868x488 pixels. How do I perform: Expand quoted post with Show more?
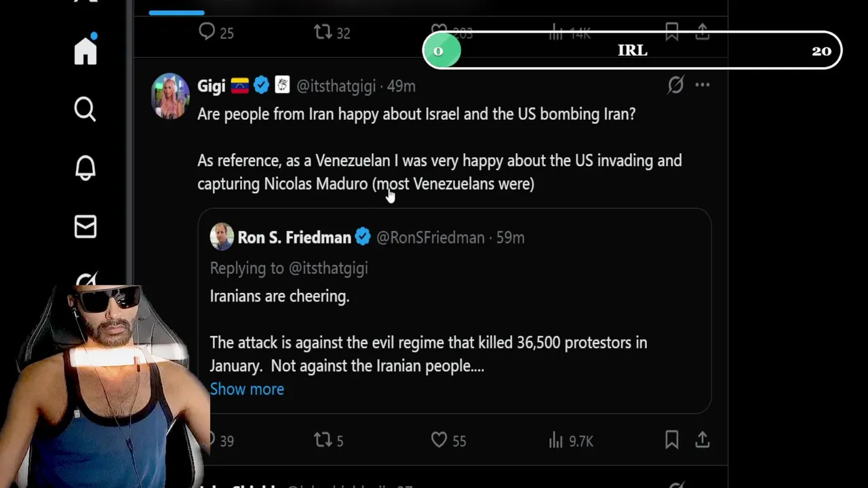click(x=247, y=389)
